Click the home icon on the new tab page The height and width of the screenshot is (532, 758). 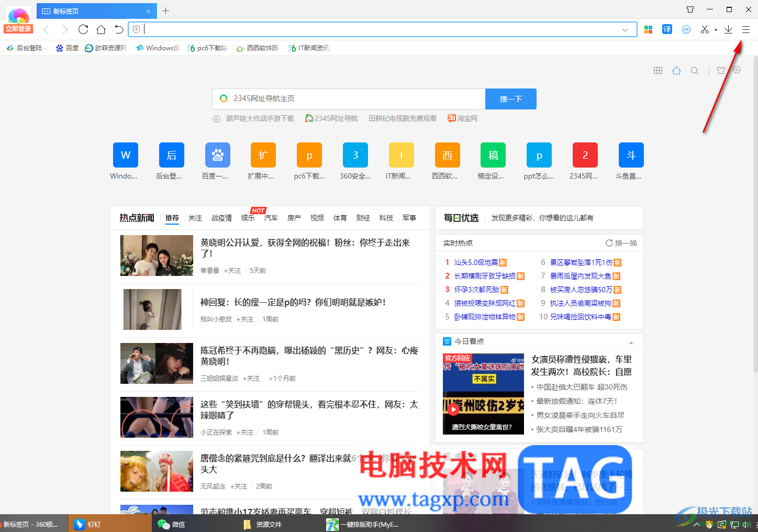(676, 70)
